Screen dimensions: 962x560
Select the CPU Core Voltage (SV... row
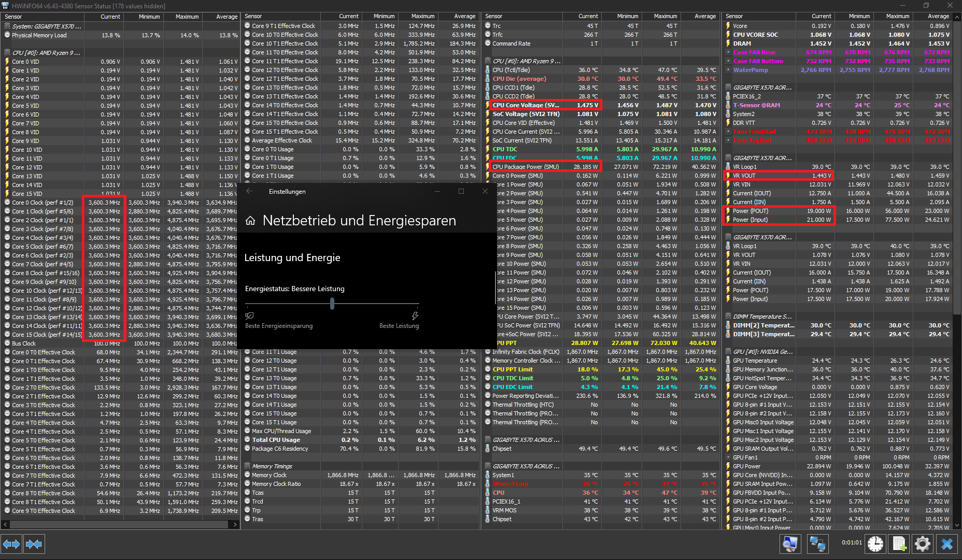coord(601,105)
